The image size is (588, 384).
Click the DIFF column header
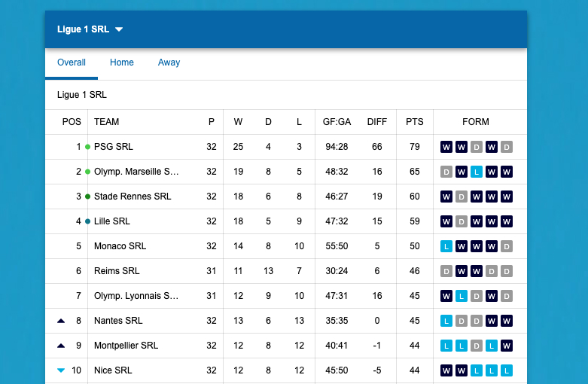click(x=377, y=122)
